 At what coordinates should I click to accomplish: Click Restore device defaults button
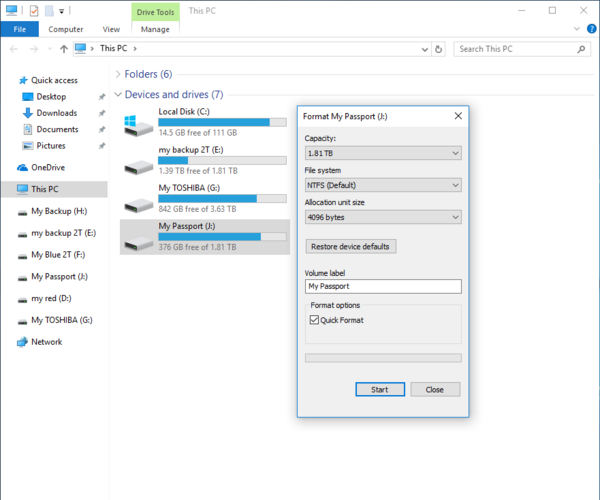pos(351,247)
